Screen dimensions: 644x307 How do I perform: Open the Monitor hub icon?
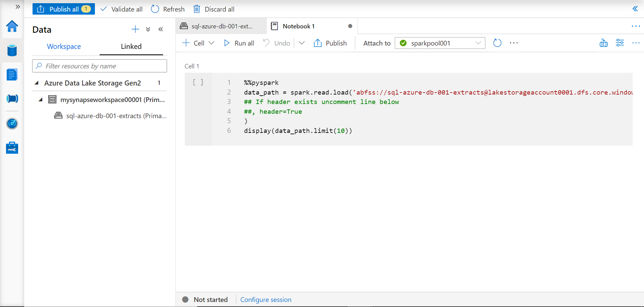pyautogui.click(x=12, y=124)
